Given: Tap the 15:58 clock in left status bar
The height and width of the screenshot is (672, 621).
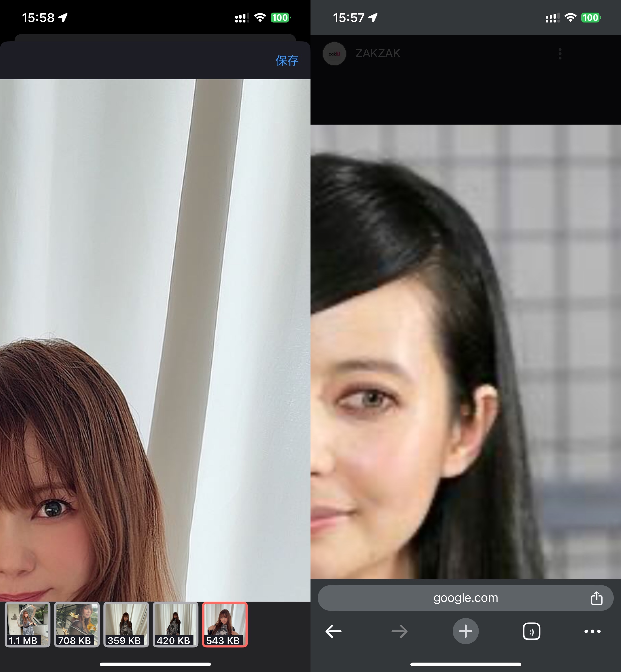Looking at the screenshot, I should pyautogui.click(x=38, y=18).
